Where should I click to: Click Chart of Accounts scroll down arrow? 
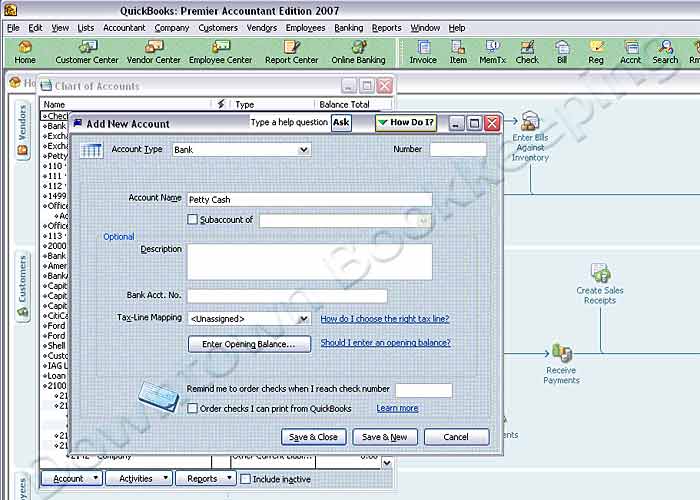pyautogui.click(x=387, y=463)
